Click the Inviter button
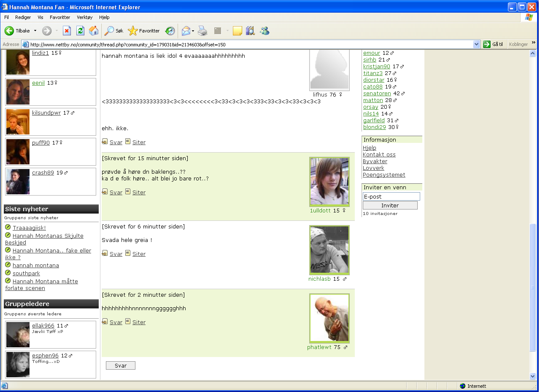 pos(390,205)
